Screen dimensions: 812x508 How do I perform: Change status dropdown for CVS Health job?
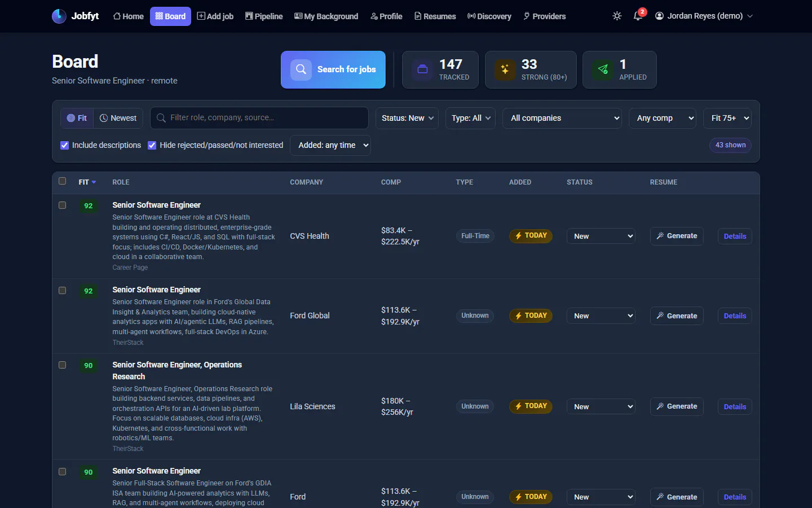coord(601,236)
